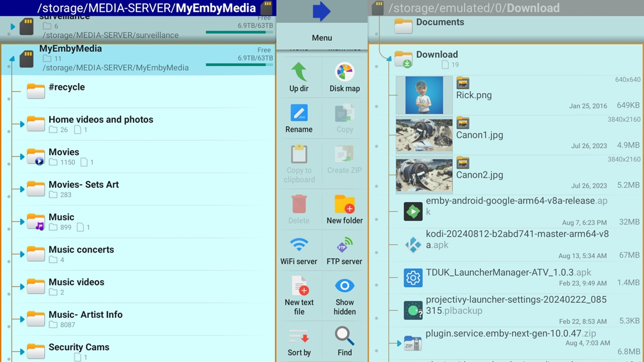Collapse the Download folder

pos(389,59)
